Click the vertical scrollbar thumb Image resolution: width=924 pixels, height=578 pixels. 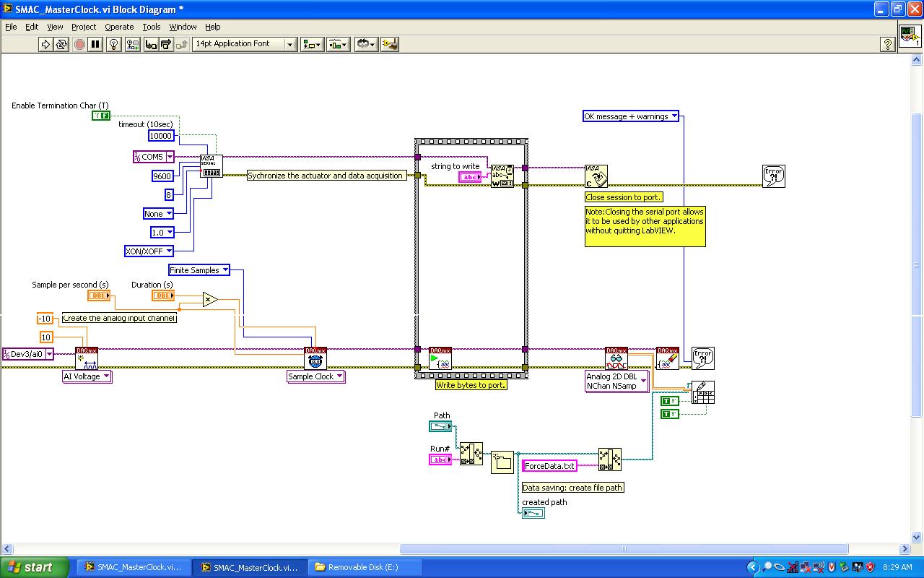pyautogui.click(x=917, y=265)
